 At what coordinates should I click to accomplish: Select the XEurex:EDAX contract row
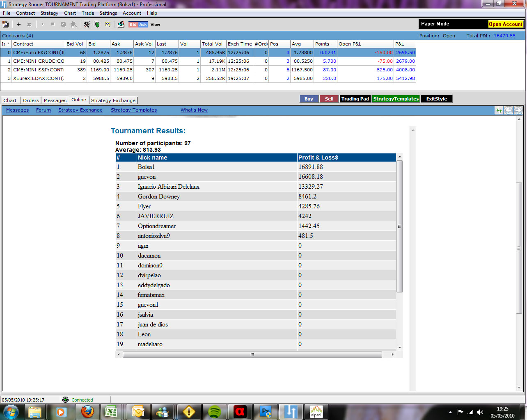click(208, 78)
